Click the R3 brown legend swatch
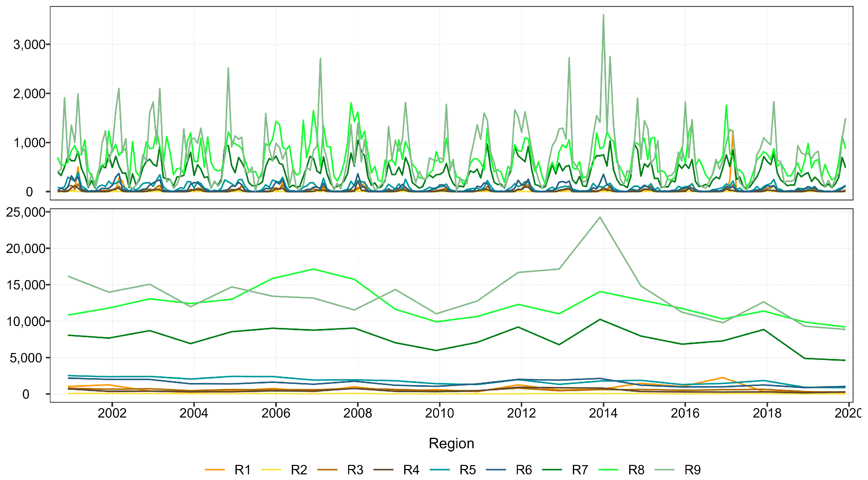868x480 pixels. coord(327,470)
